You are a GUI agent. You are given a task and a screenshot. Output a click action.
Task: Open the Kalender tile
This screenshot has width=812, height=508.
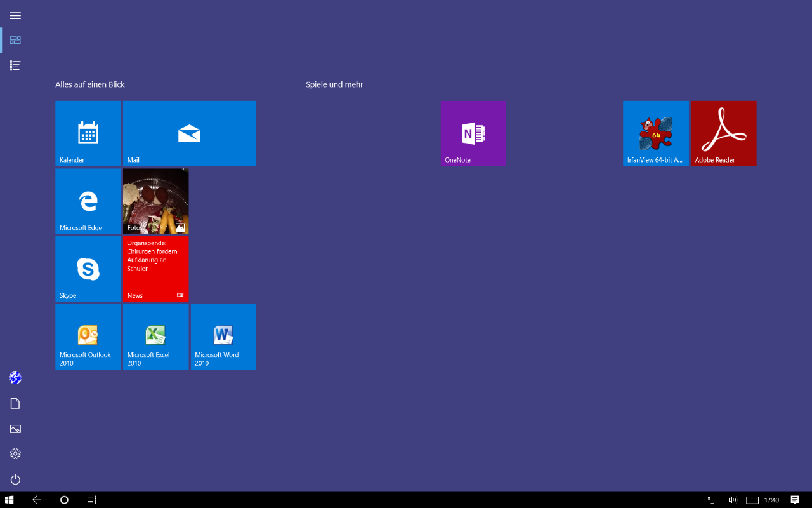tap(88, 133)
